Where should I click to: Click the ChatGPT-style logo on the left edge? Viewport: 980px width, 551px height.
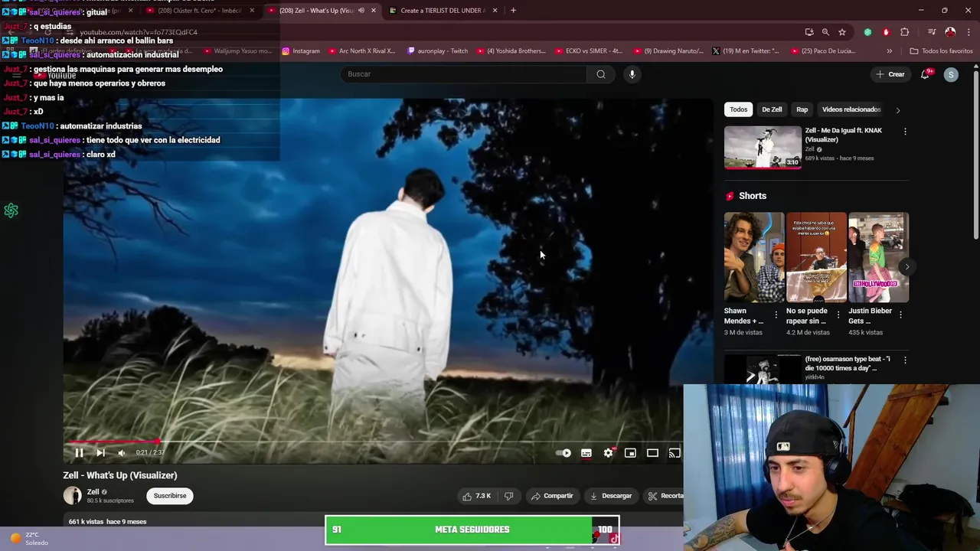coord(11,210)
